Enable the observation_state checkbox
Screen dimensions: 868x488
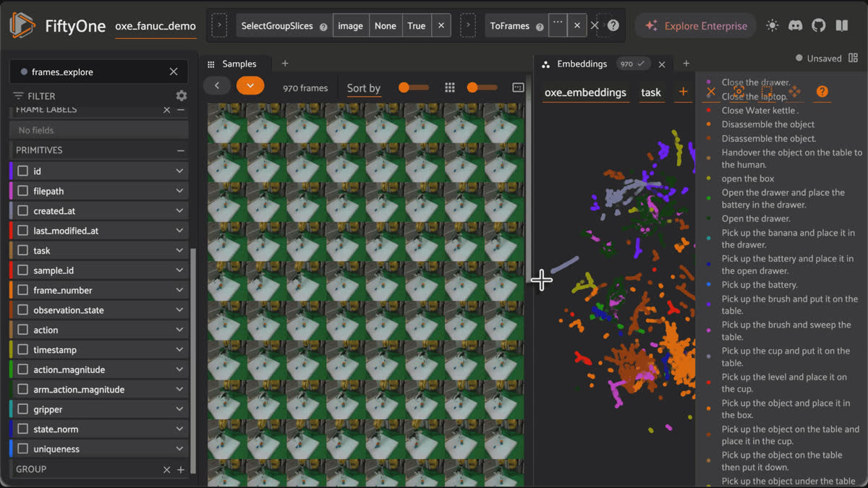click(23, 310)
